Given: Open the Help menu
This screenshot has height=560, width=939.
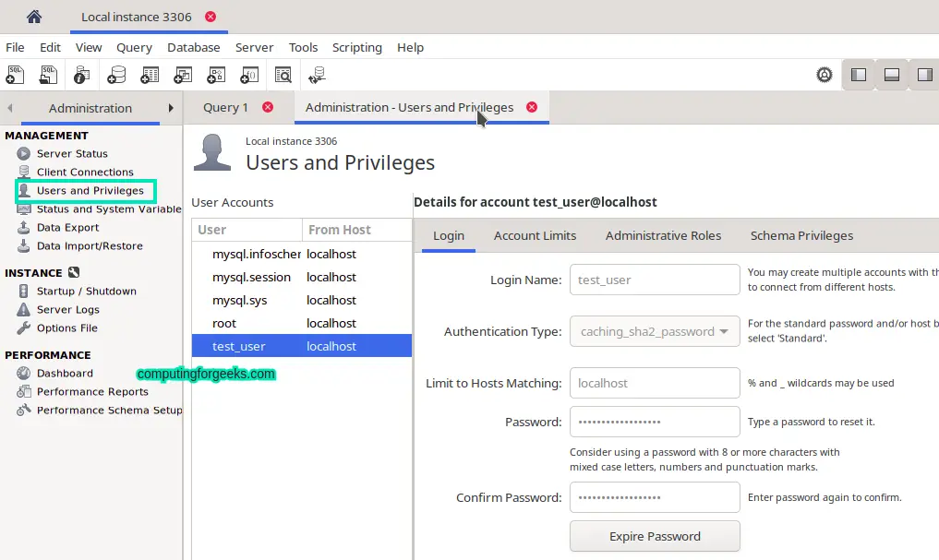Looking at the screenshot, I should coord(410,47).
